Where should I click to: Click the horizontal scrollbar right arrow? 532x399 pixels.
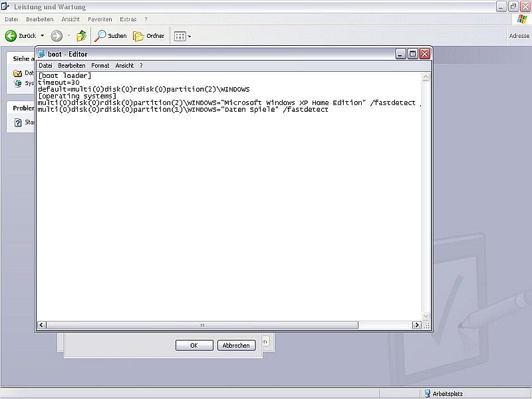click(x=417, y=325)
